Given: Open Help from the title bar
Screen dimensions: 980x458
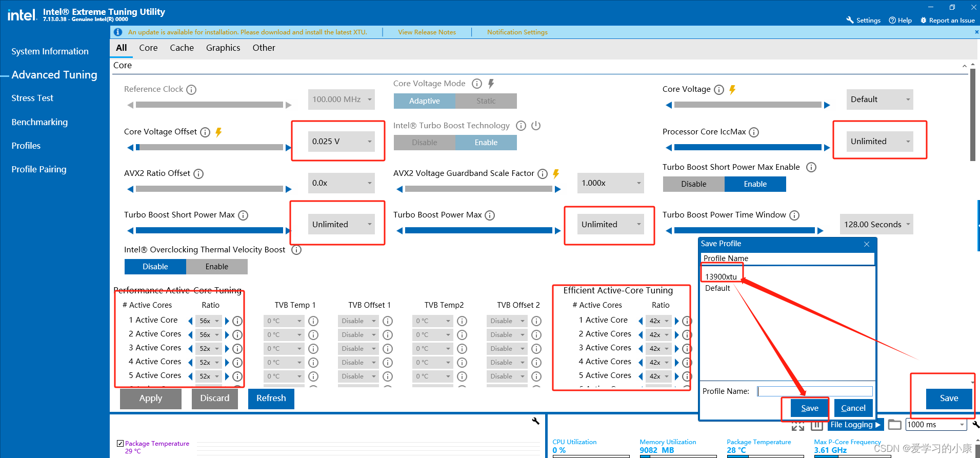Looking at the screenshot, I should pyautogui.click(x=901, y=20).
